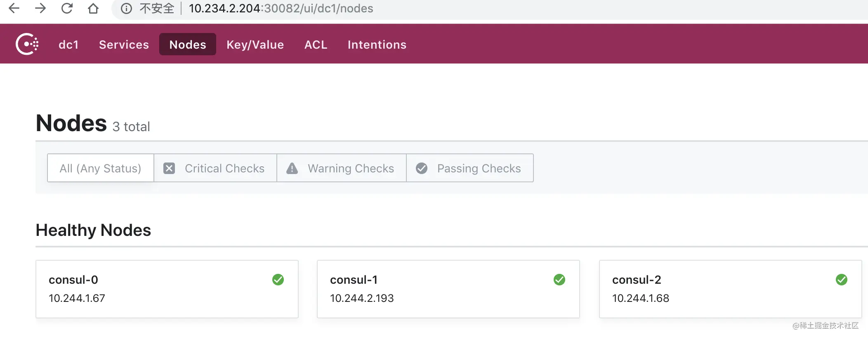868x339 pixels.
Task: Select the All (Any Status) filter
Action: 101,168
